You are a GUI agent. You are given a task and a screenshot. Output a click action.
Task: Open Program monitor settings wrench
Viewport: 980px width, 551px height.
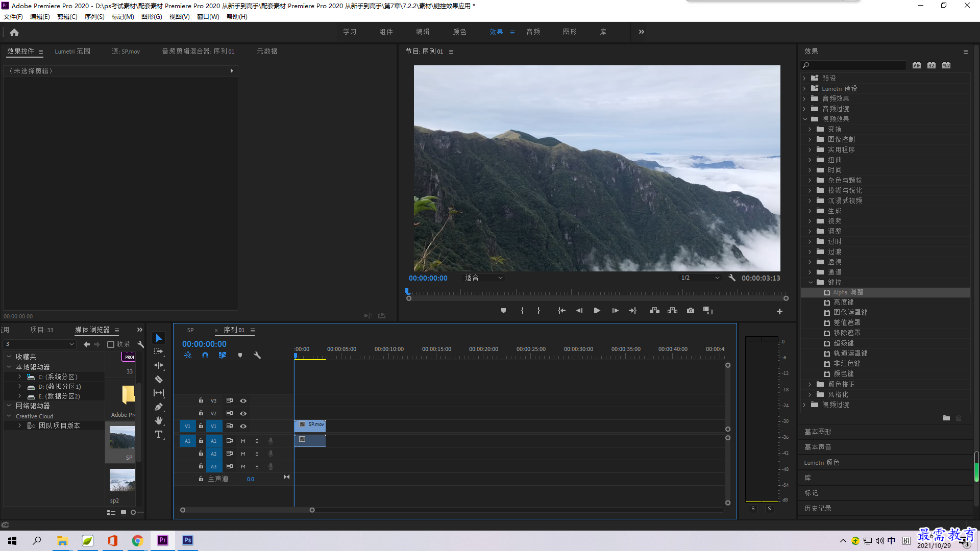732,278
